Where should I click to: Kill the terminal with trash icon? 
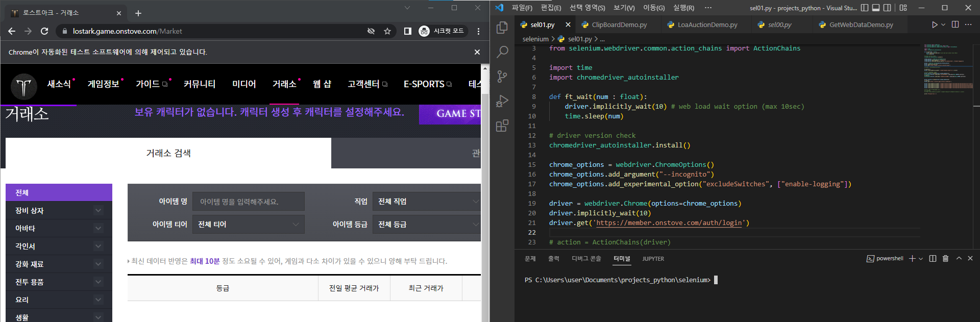pos(945,259)
